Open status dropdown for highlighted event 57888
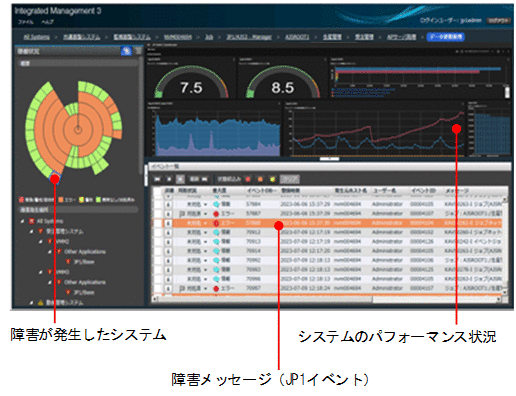 [x=206, y=223]
